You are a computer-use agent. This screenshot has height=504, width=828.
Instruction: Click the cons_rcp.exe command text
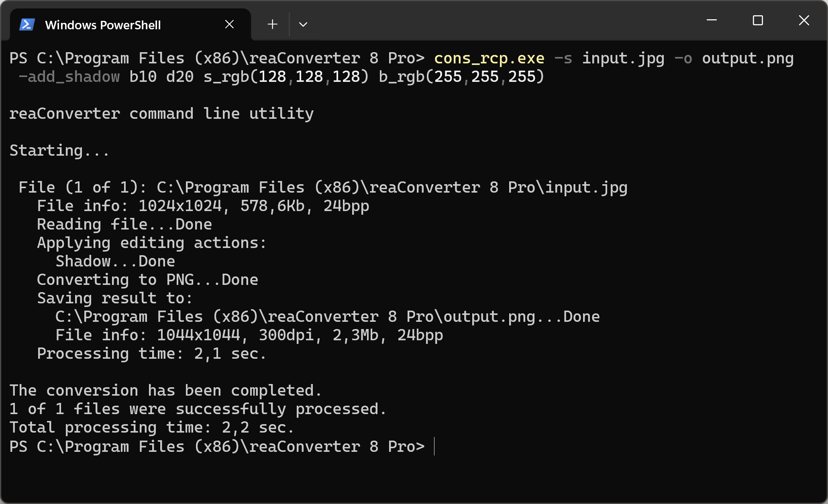click(x=489, y=59)
